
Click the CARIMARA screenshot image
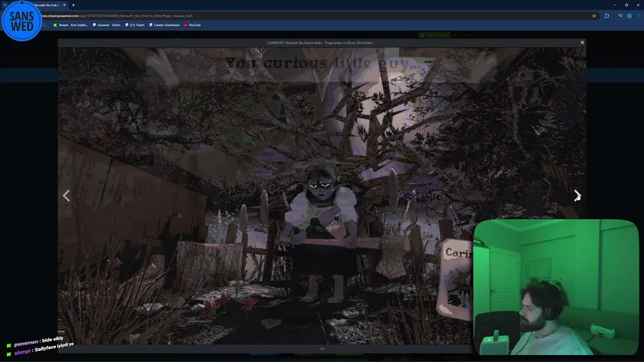(322, 196)
